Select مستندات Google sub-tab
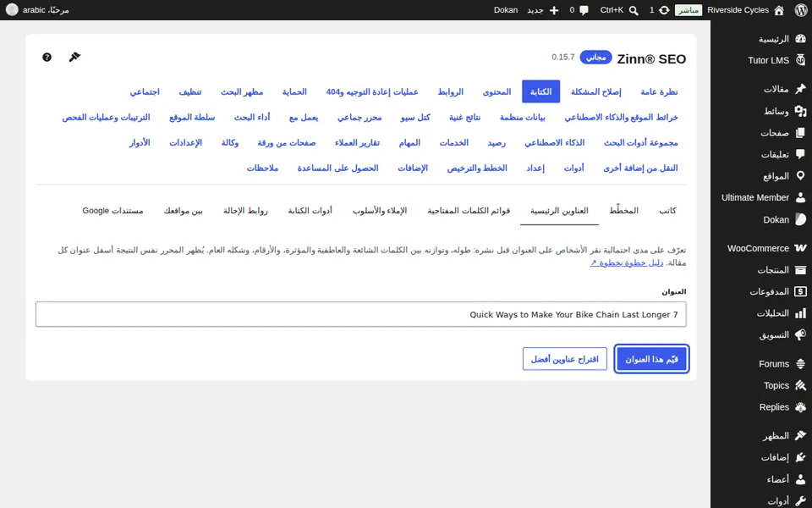 [x=112, y=211]
